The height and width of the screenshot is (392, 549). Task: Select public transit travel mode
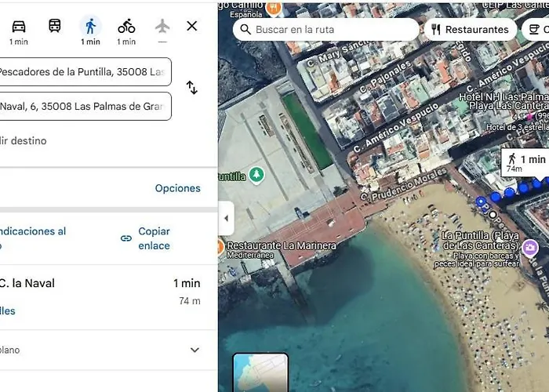click(54, 26)
